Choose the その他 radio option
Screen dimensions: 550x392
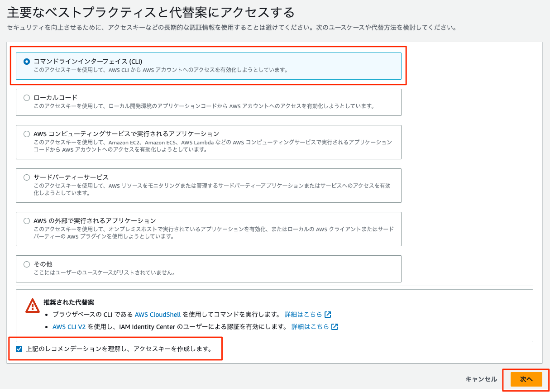coord(27,264)
